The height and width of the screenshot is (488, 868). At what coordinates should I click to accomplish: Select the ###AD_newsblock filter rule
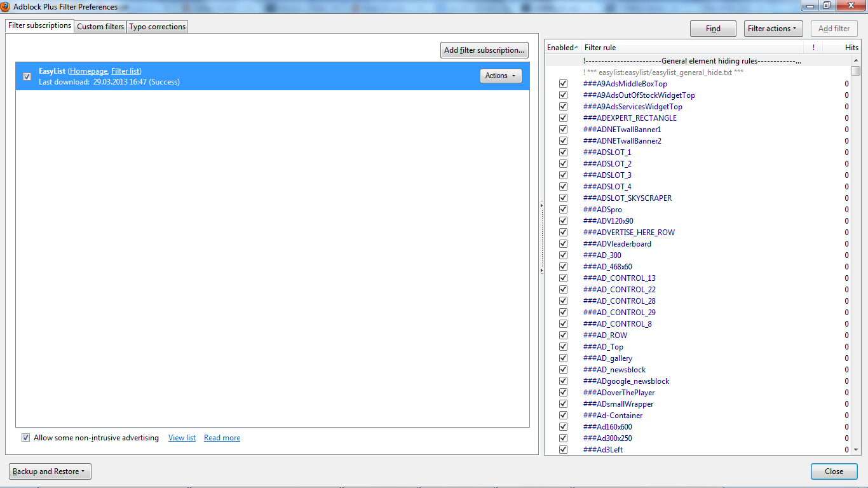(x=614, y=370)
